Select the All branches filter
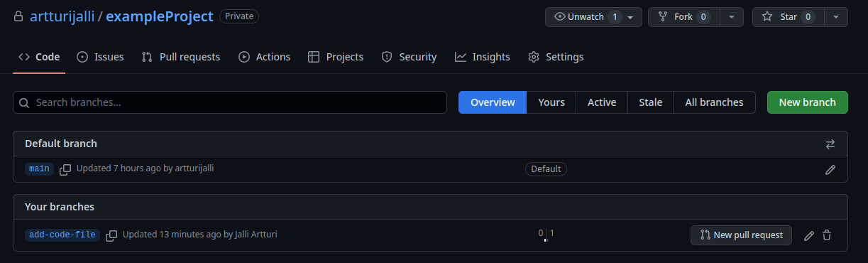Image resolution: width=868 pixels, height=263 pixels. (714, 102)
